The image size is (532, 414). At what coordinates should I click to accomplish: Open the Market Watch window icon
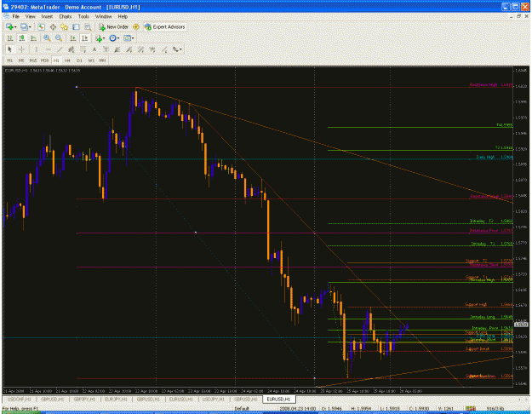click(x=42, y=26)
